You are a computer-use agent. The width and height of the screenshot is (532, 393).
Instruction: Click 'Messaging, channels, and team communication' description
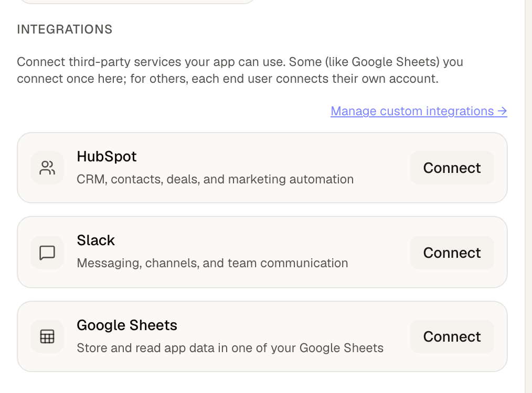(x=212, y=263)
